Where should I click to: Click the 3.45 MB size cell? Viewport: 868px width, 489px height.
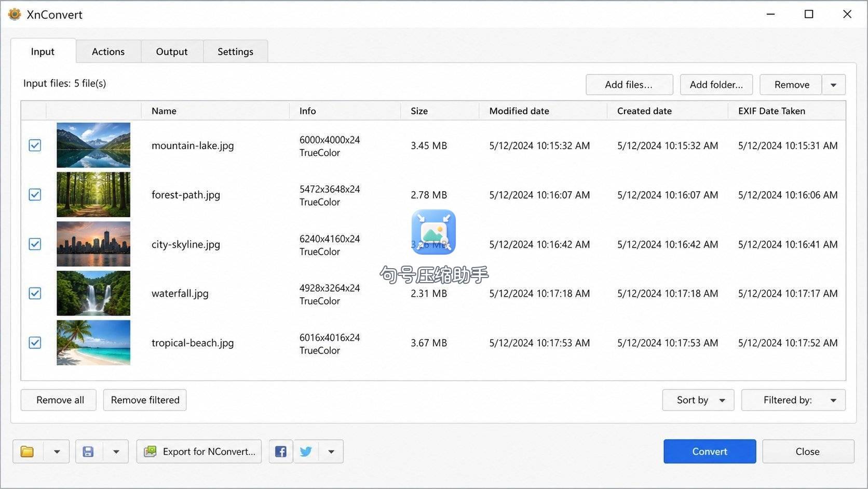click(429, 146)
